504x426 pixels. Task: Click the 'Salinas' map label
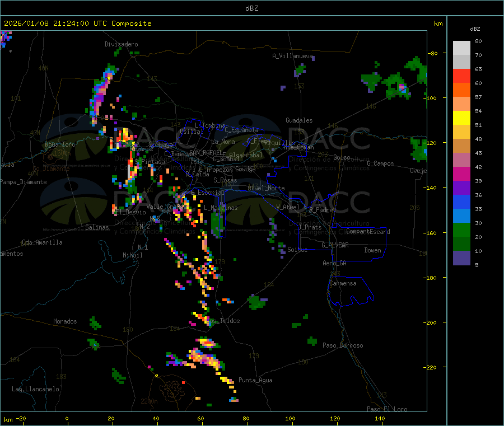click(97, 227)
